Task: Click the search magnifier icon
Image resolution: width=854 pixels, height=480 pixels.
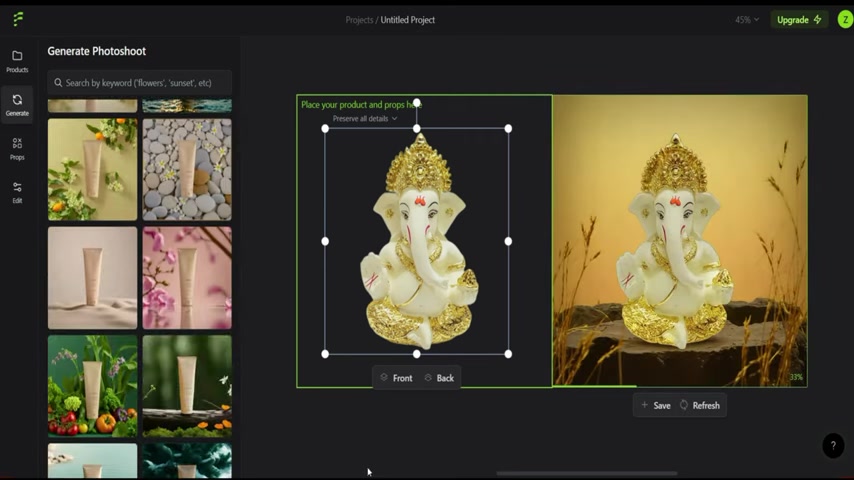Action: coord(58,83)
